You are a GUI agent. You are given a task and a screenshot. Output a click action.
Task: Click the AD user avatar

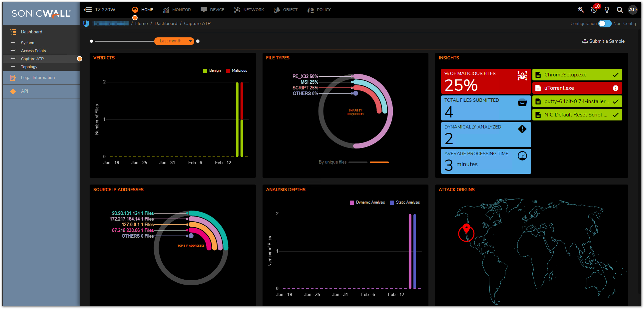(x=633, y=10)
